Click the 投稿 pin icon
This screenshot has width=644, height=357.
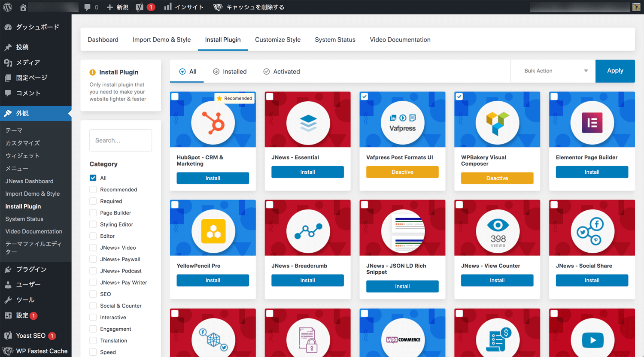tap(8, 47)
